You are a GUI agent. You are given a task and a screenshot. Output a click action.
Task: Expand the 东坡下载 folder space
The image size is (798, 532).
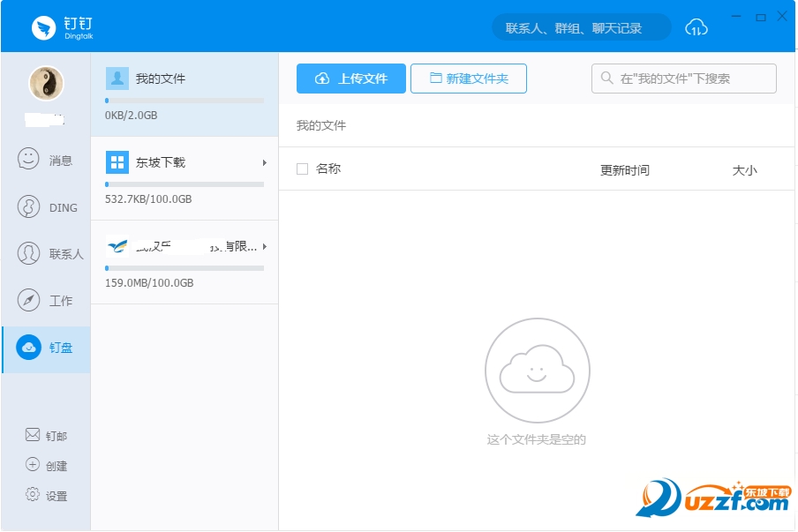pos(263,162)
